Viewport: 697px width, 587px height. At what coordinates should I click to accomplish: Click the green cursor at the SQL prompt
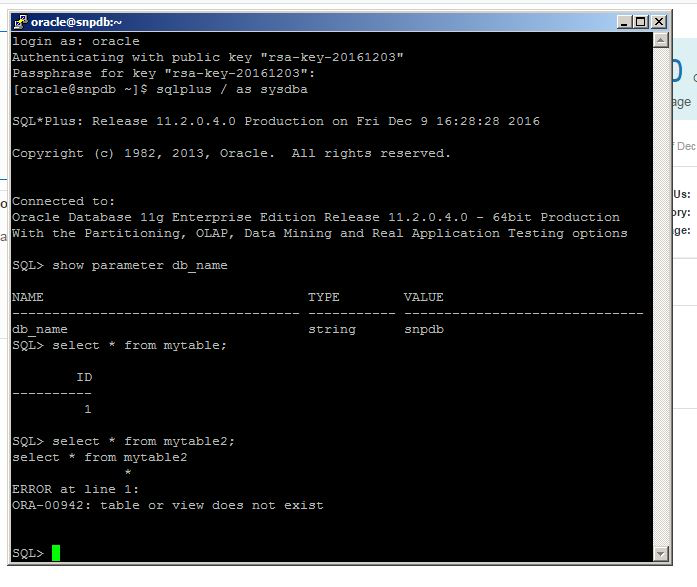point(56,553)
